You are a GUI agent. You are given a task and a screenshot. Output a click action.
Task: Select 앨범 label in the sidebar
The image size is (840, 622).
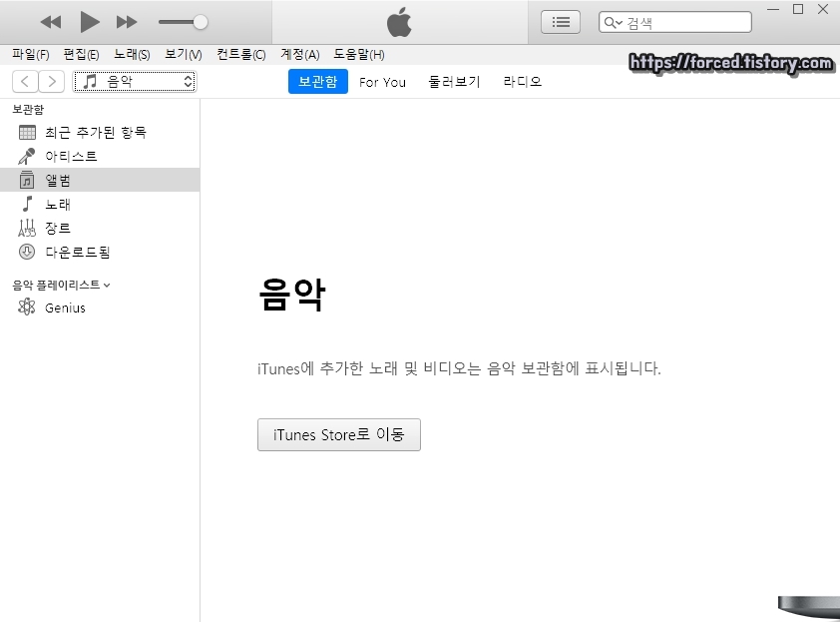57,180
